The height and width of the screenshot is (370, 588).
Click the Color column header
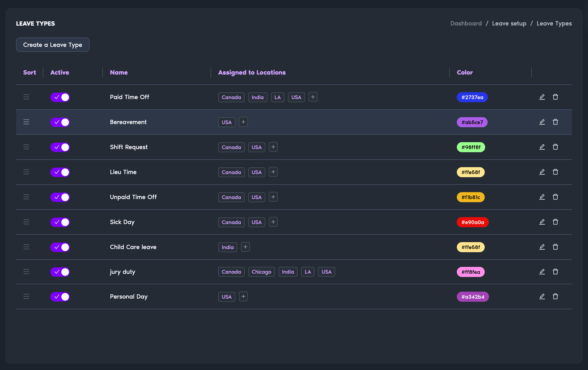click(465, 73)
